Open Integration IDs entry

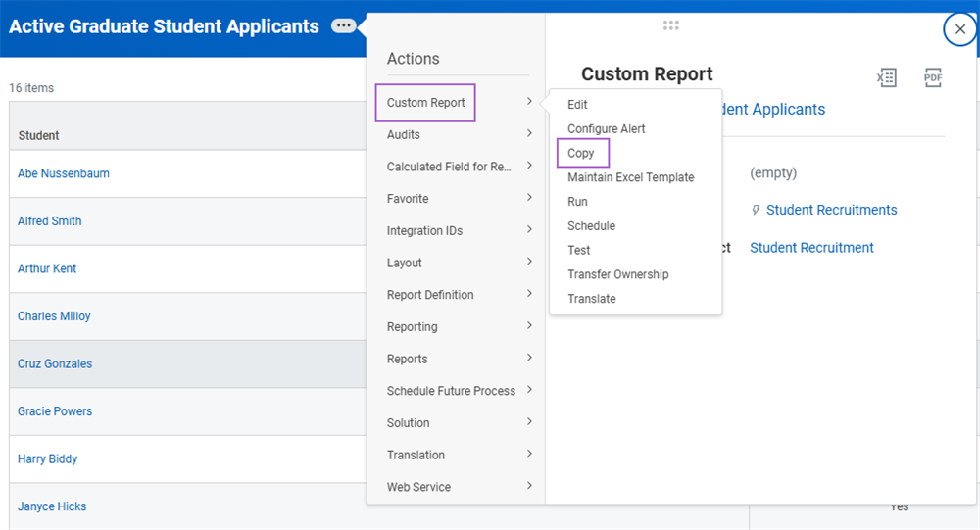424,230
